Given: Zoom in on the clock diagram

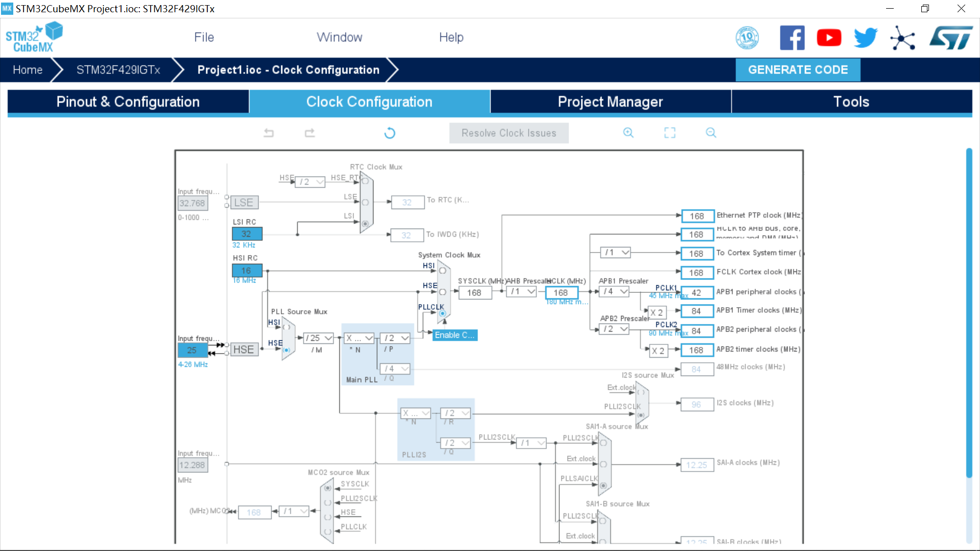Looking at the screenshot, I should point(628,133).
